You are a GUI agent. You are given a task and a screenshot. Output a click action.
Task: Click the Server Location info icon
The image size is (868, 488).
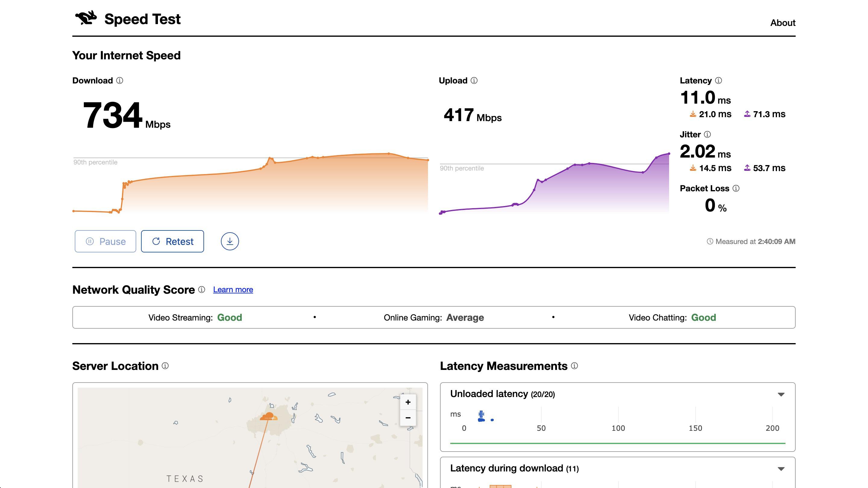click(x=165, y=366)
